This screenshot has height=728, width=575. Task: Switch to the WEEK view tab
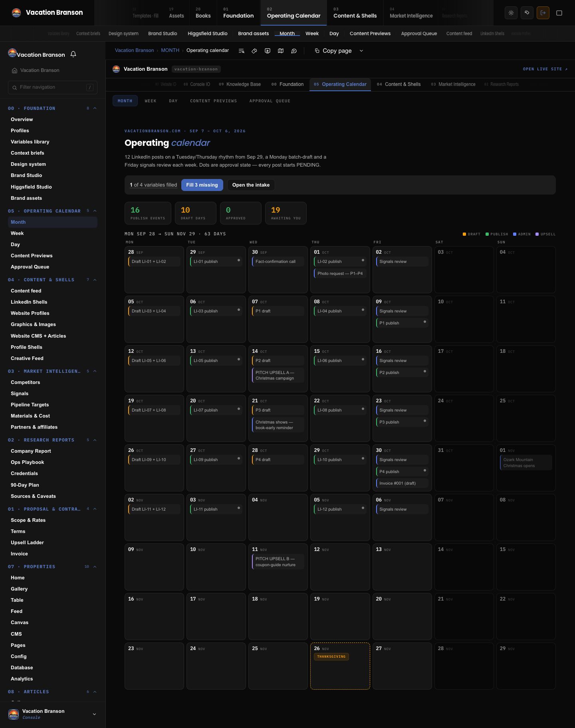click(151, 101)
